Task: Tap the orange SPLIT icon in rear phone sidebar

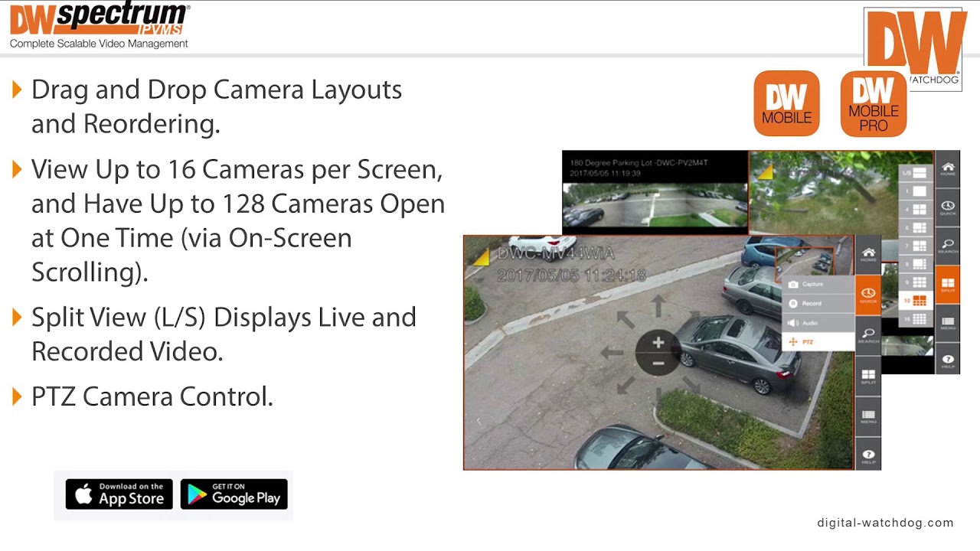Action: click(x=948, y=283)
